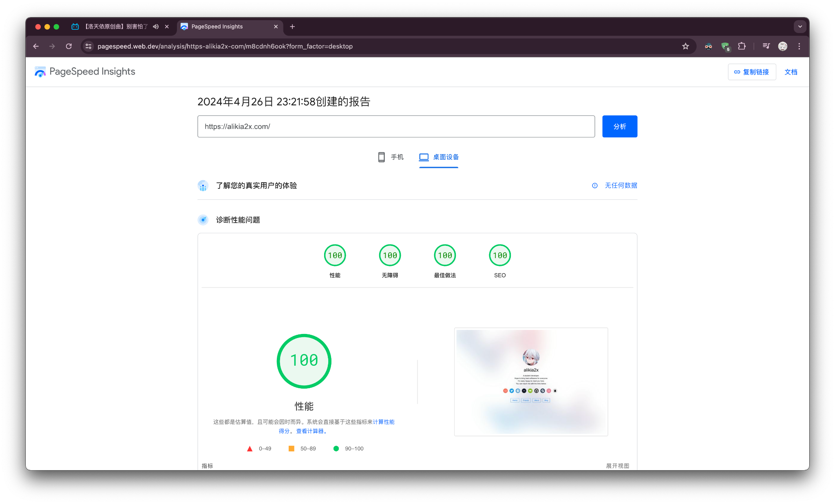Click the SEO score gauge
The image size is (835, 504).
point(500,255)
